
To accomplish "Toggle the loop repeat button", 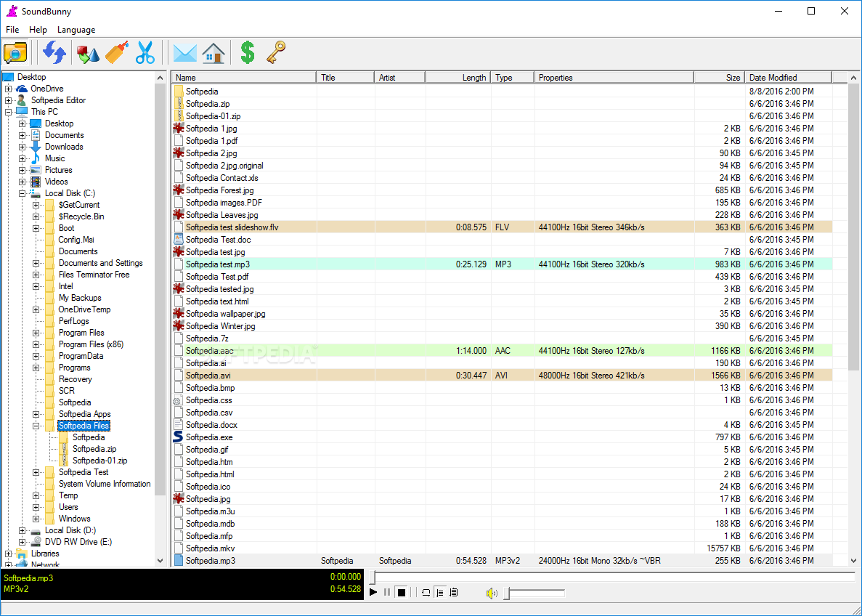I will (x=426, y=592).
